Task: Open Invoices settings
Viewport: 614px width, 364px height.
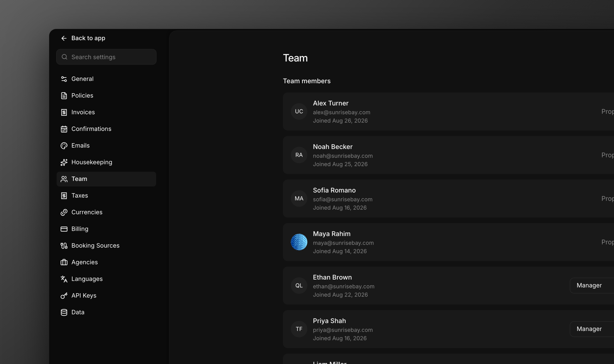Action: [x=106, y=112]
